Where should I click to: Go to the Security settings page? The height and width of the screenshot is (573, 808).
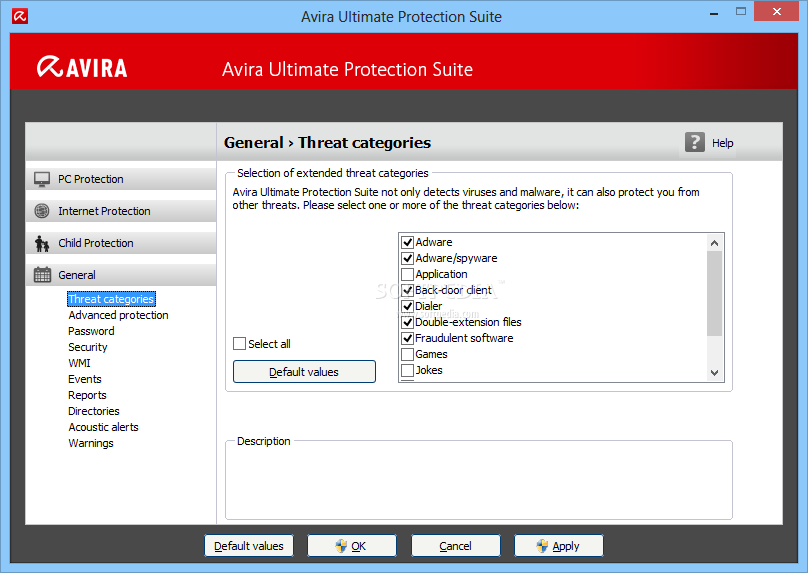(x=88, y=347)
